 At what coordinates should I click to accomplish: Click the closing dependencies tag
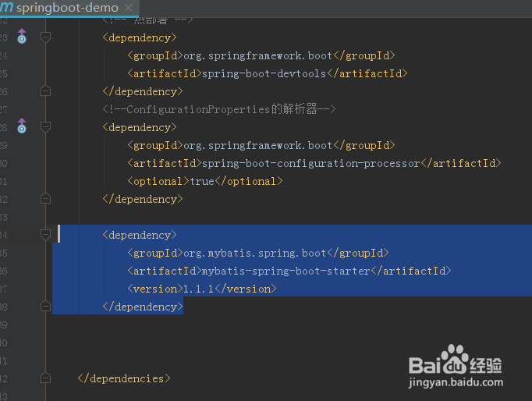tap(123, 378)
